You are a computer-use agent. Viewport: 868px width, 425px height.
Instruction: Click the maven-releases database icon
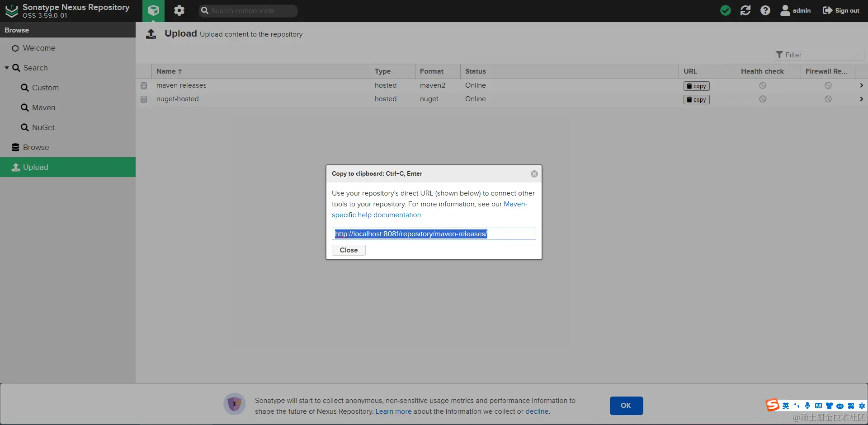(144, 85)
